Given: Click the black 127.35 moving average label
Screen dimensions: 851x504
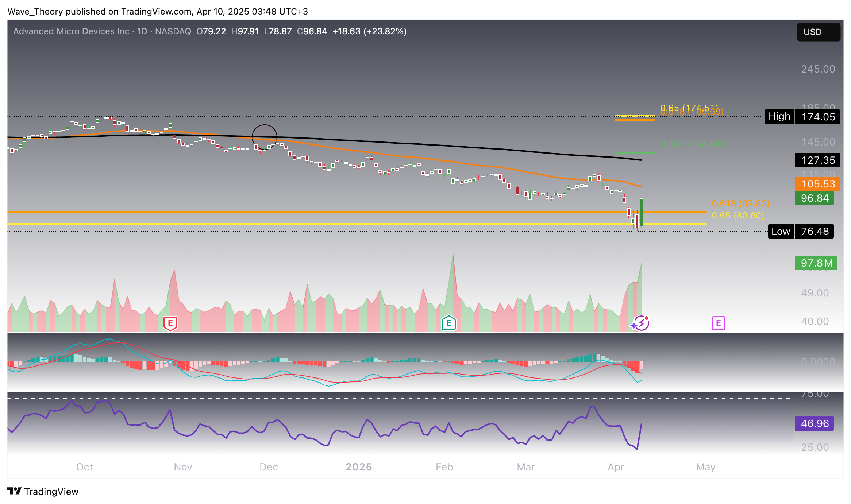Looking at the screenshot, I should point(818,160).
